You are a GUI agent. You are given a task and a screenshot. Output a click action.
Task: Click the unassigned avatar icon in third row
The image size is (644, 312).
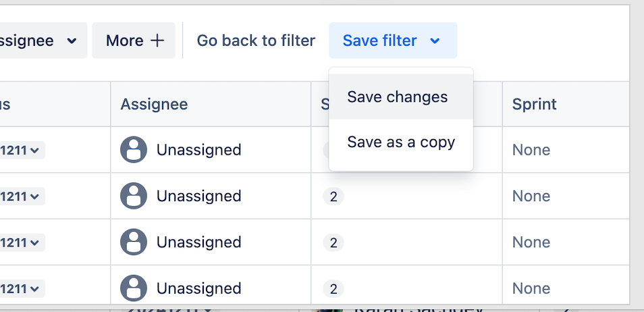(x=134, y=242)
